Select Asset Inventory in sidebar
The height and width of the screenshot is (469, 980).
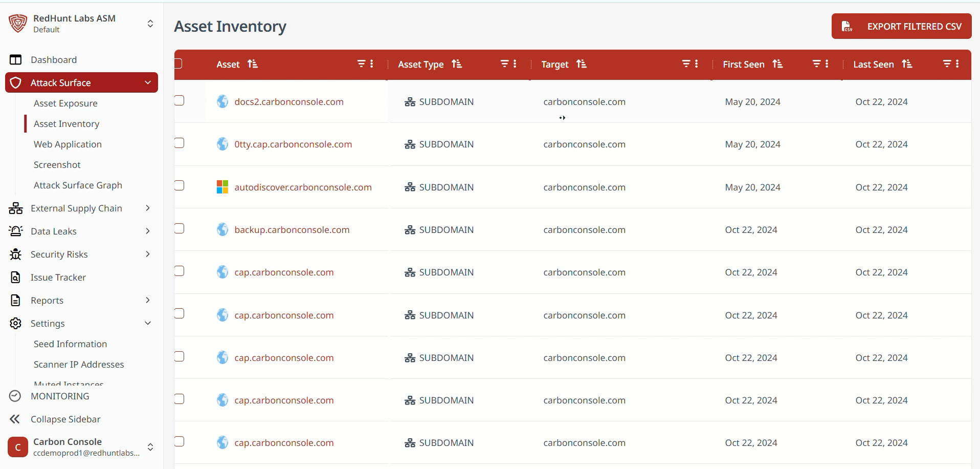(x=66, y=124)
